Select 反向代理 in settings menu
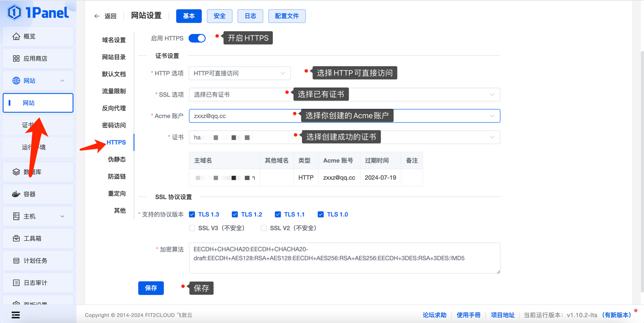Screen dimensions: 644x323 coord(114,108)
